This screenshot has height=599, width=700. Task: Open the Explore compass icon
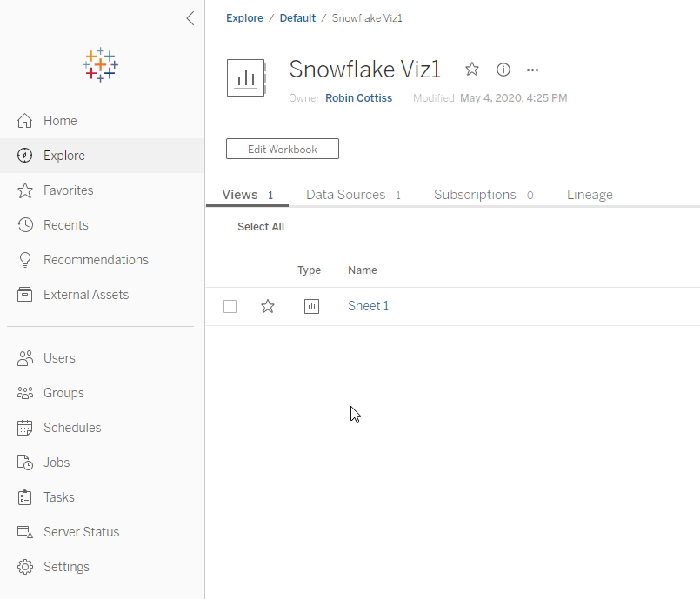(x=24, y=156)
